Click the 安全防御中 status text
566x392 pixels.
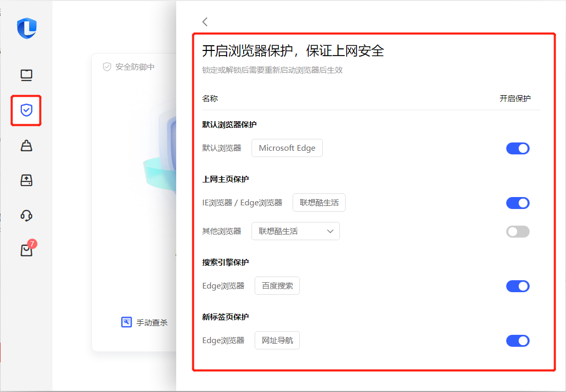(135, 67)
